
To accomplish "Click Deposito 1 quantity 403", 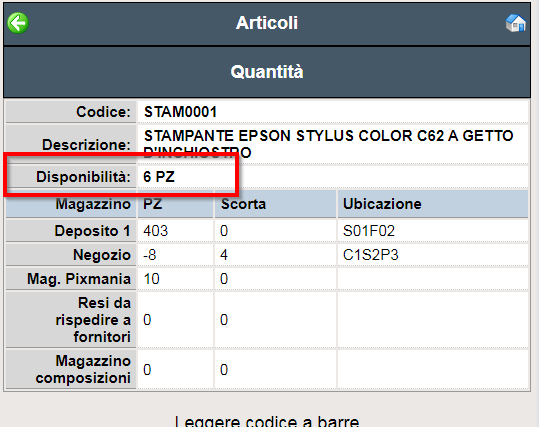I will pos(155,231).
